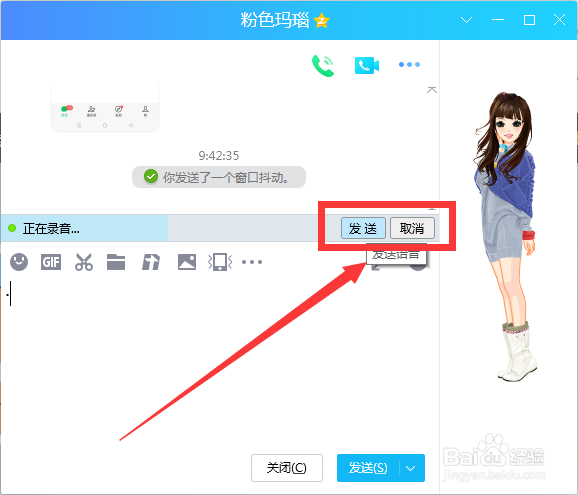Expand send options arrow beside 发送(S)
Viewport: 578px width, 495px height.
pyautogui.click(x=411, y=468)
